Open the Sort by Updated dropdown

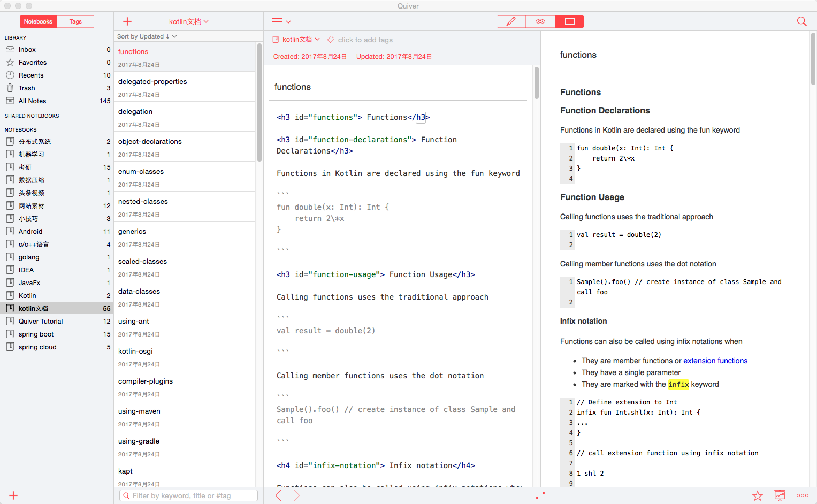(147, 36)
